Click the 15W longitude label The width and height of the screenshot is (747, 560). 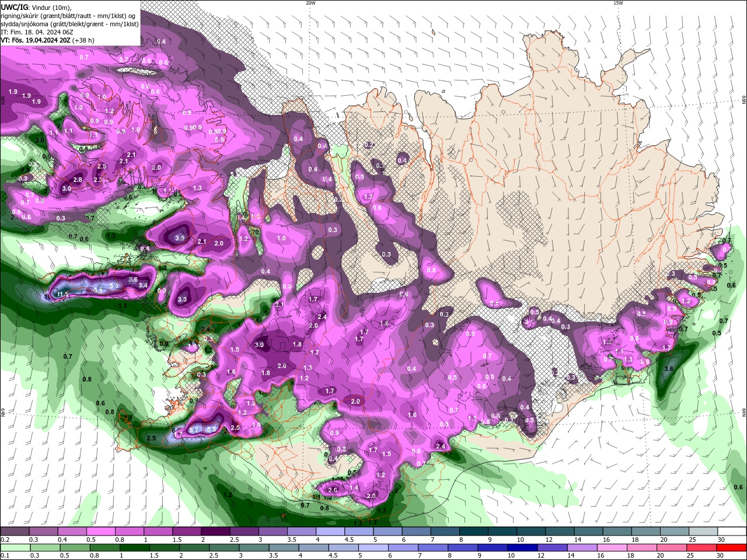[617, 3]
